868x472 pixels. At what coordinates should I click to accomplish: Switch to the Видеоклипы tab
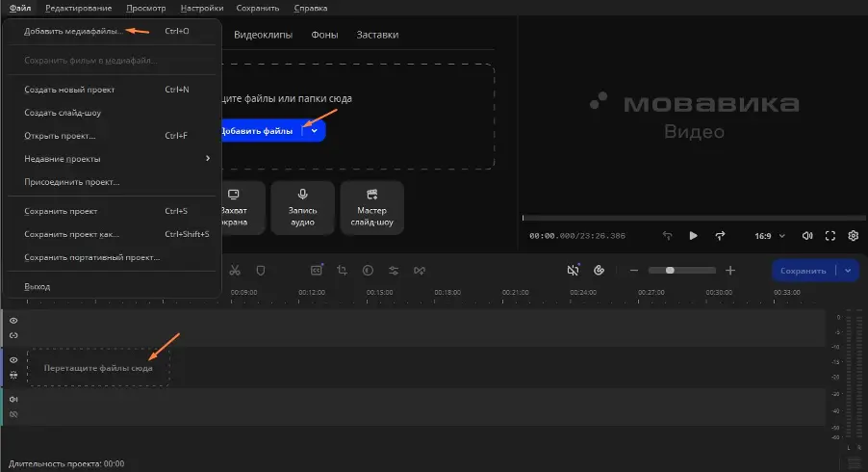(x=263, y=35)
